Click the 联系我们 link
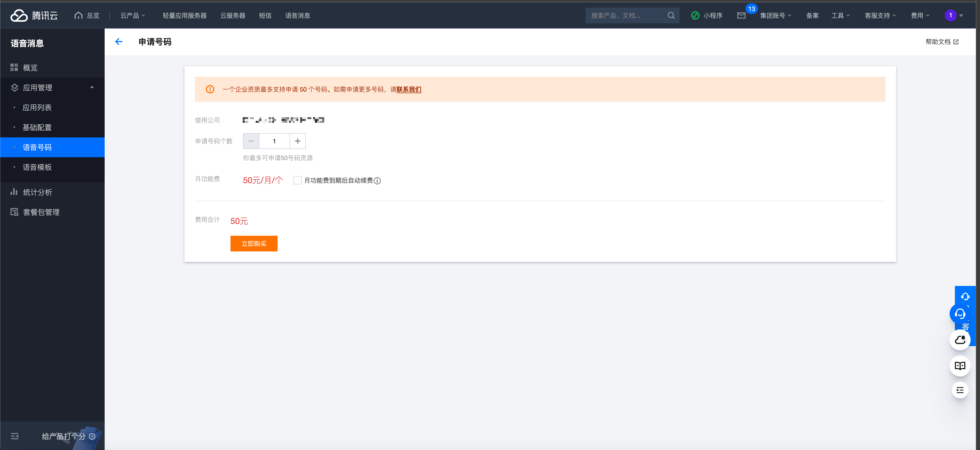Viewport: 980px width, 450px height. coord(409,89)
